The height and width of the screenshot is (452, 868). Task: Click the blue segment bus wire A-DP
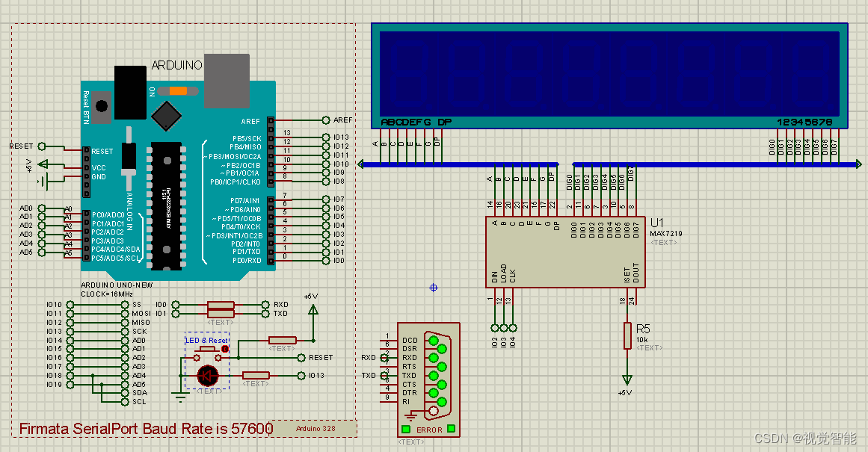459,164
